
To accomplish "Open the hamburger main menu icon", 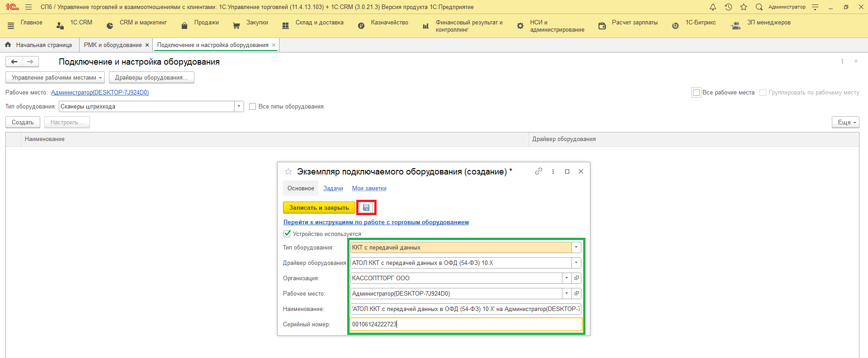I will [x=28, y=7].
